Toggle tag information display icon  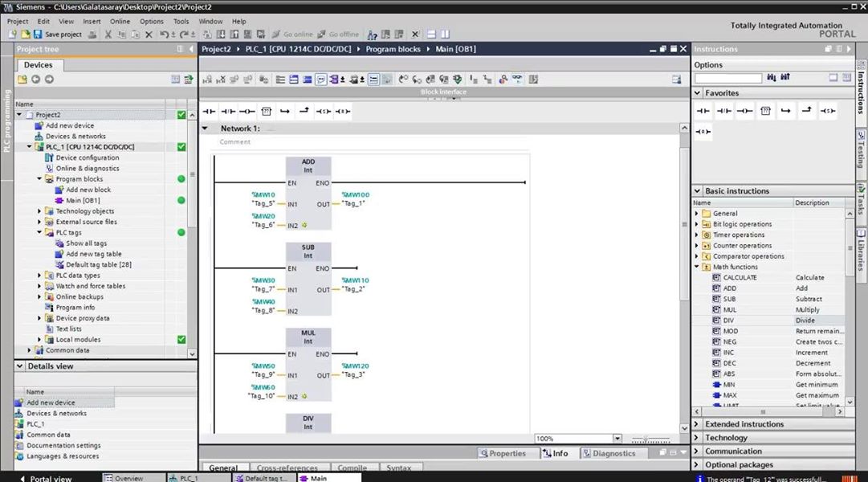[356, 80]
